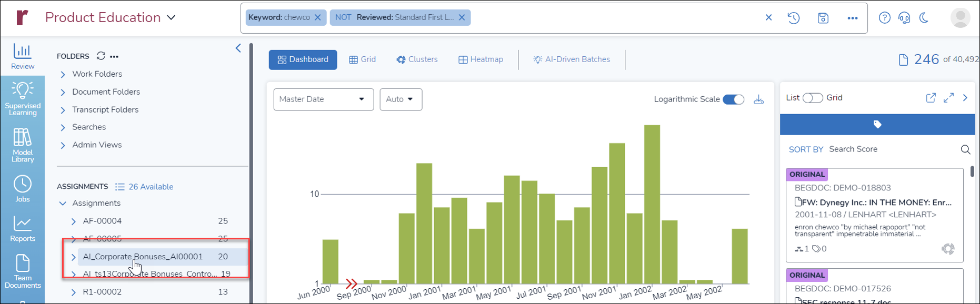980x304 pixels.
Task: Switch the List/Grid toggle to Grid
Action: 812,98
